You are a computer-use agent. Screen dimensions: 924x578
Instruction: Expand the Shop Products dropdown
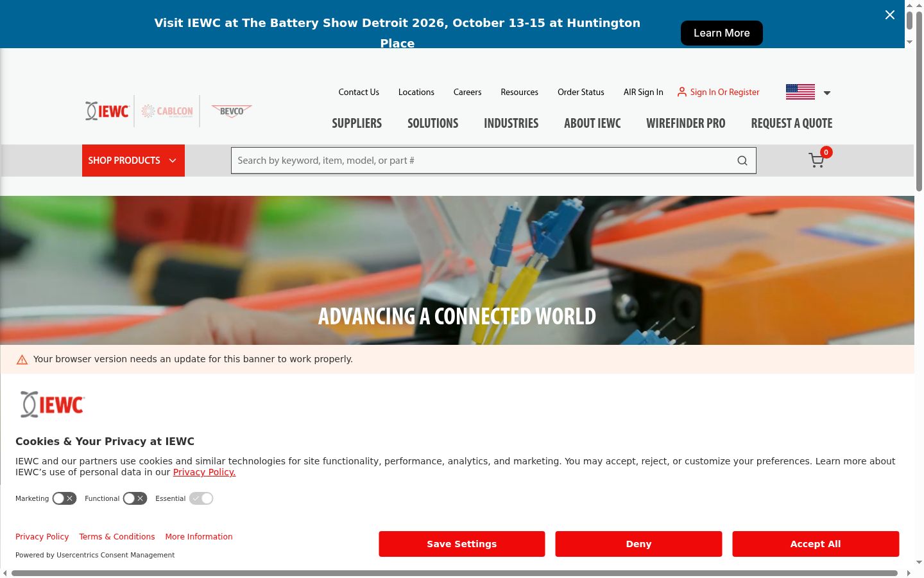pyautogui.click(x=133, y=161)
